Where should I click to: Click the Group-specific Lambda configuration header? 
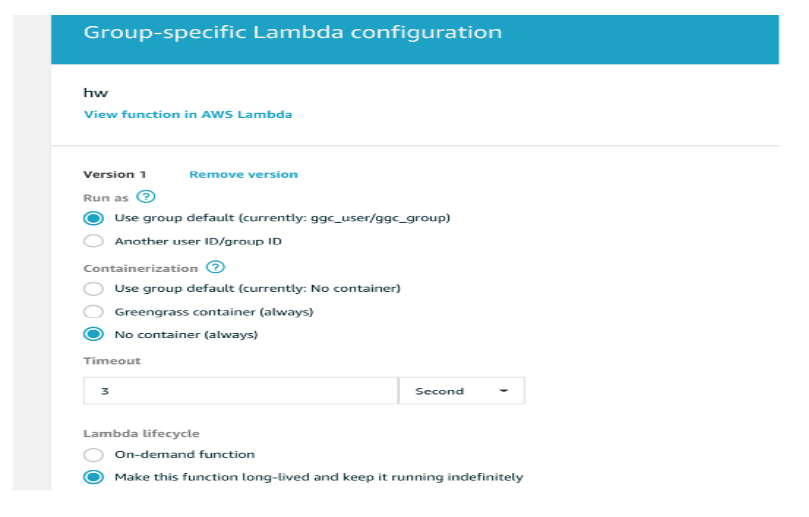[293, 32]
